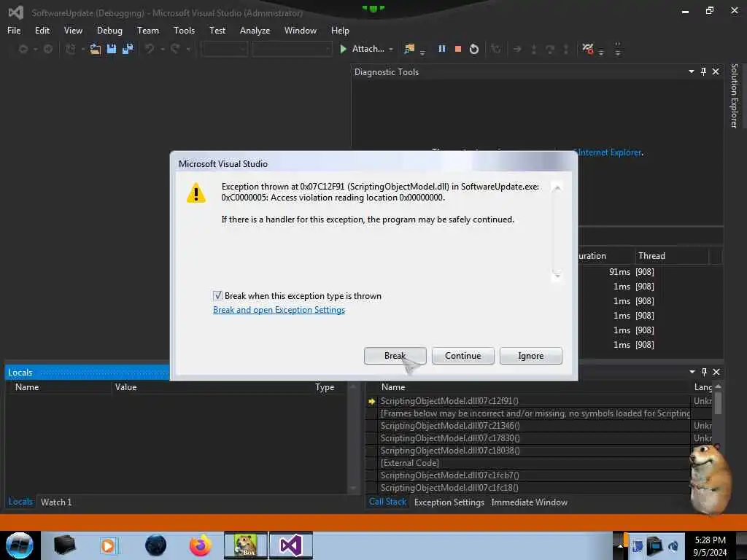Image resolution: width=747 pixels, height=560 pixels.
Task: Click the Visual Studio taskbar button
Action: coord(291,545)
